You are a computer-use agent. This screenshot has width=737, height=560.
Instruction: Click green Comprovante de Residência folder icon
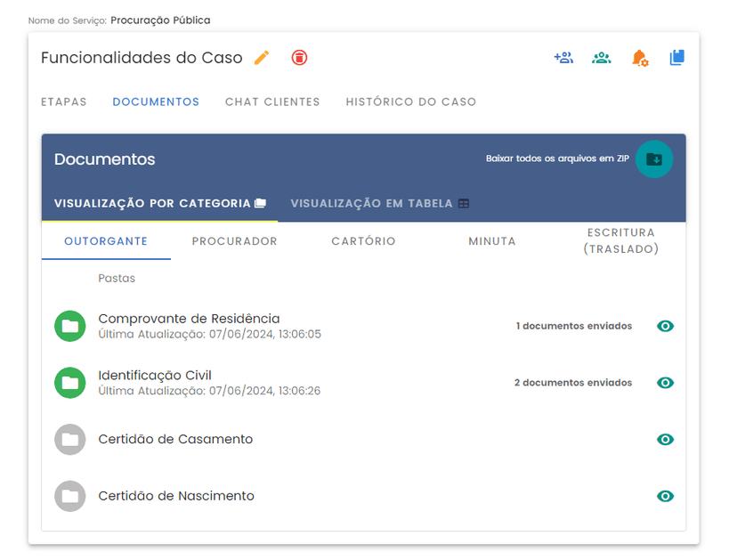(x=69, y=327)
